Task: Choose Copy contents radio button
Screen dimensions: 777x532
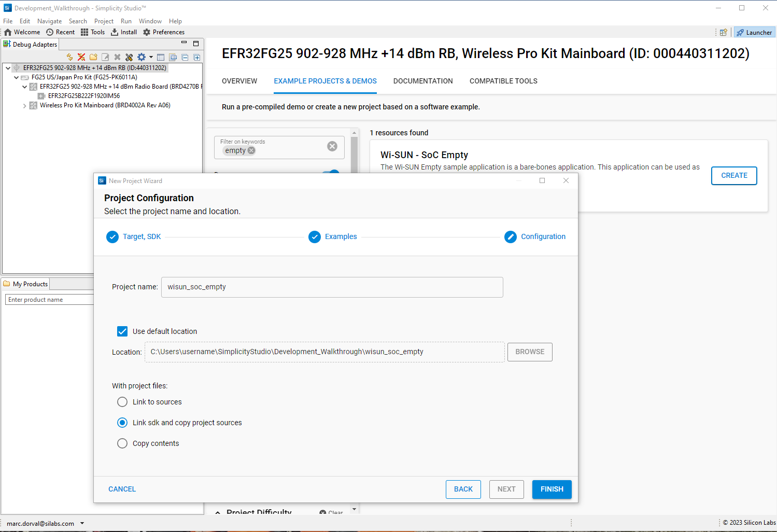Action: [x=122, y=443]
